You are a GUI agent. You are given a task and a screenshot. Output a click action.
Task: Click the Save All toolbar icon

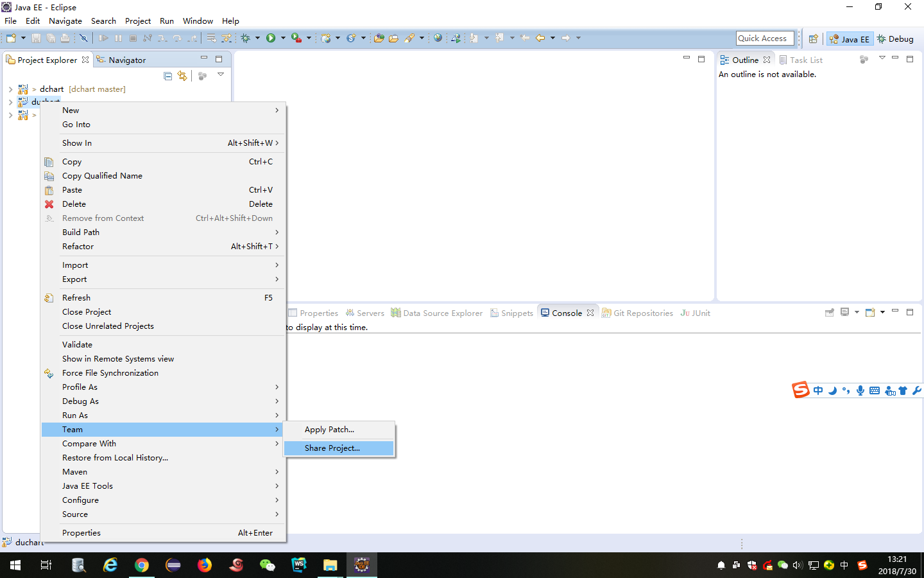pyautogui.click(x=51, y=38)
